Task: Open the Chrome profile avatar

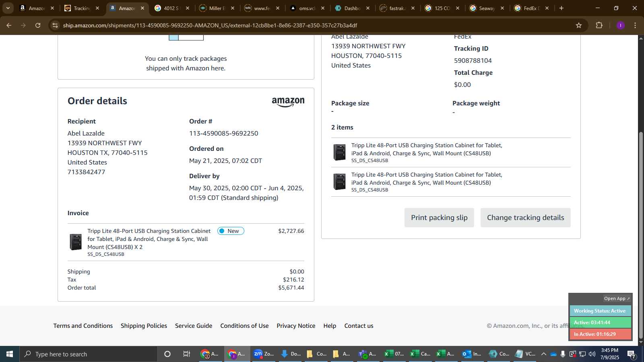Action: (621, 25)
